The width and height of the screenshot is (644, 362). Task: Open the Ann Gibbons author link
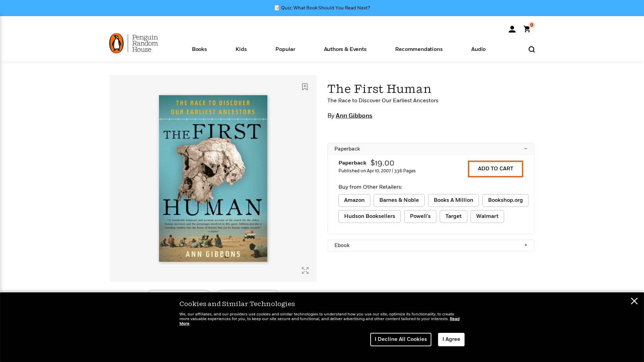[x=354, y=116]
